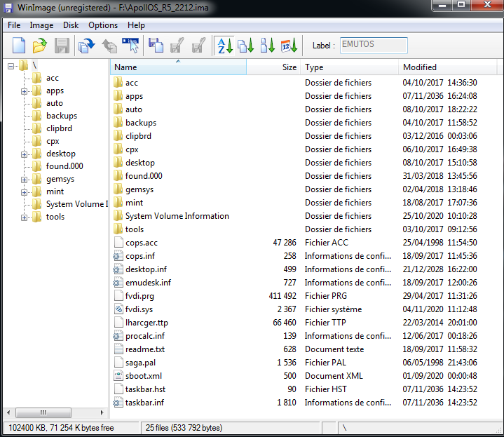
Task: Click the tree pane scroll left arrow
Action: (x=8, y=412)
